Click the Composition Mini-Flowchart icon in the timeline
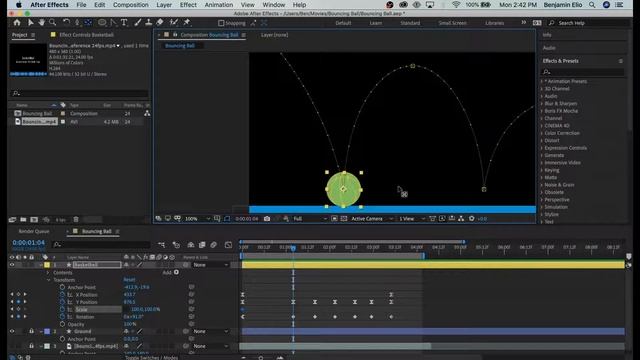Viewport: 640px width, 360px height. pos(162,245)
